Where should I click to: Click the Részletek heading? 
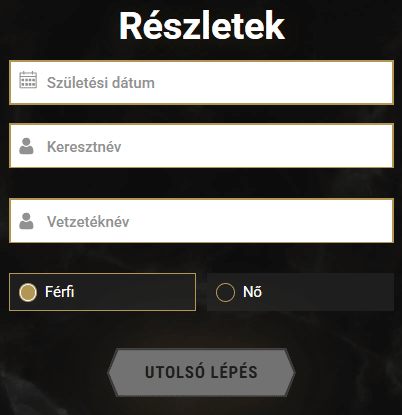click(202, 26)
